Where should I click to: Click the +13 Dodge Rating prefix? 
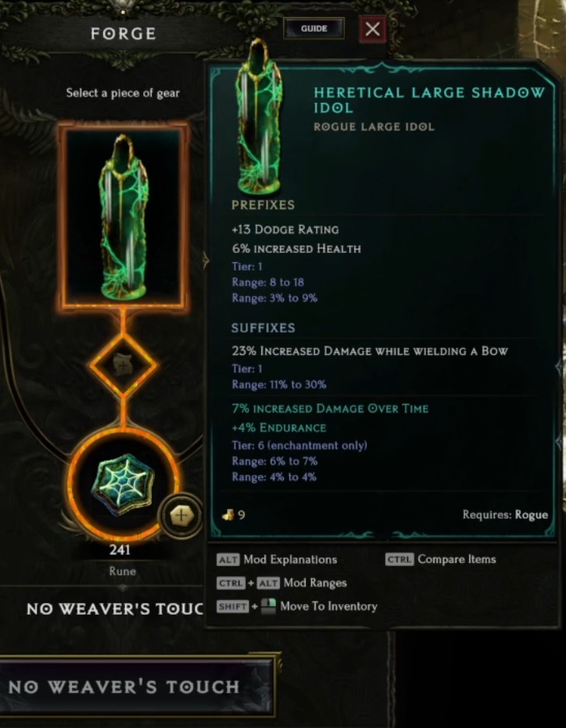[285, 229]
